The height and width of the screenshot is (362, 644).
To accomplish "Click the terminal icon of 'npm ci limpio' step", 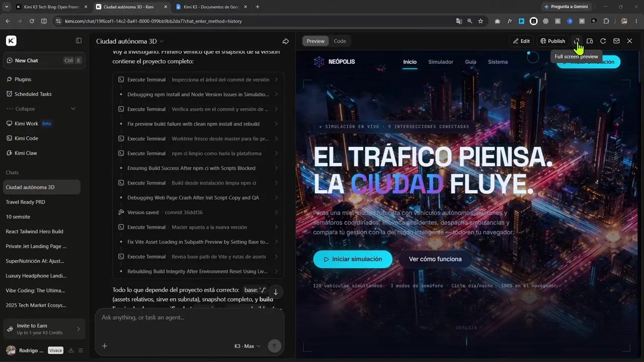I will click(x=121, y=153).
